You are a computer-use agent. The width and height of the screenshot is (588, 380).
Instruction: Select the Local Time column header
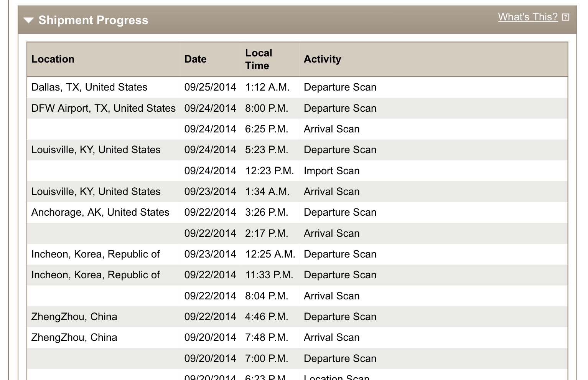pyautogui.click(x=259, y=59)
